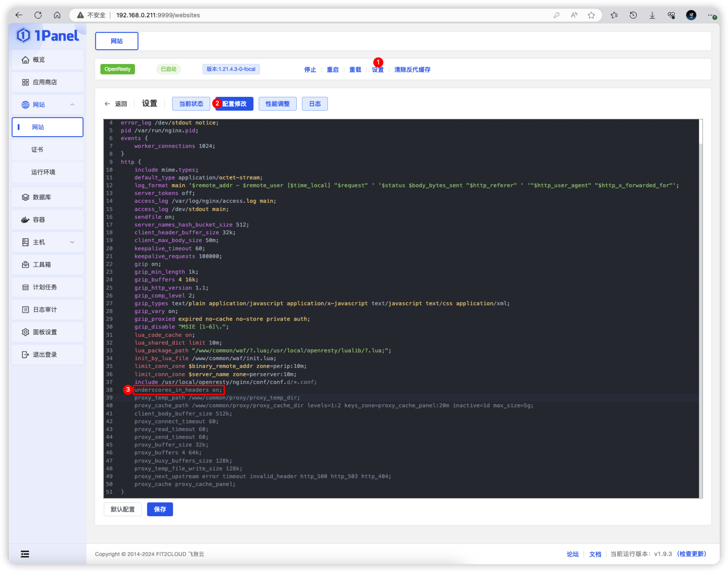Screen dimensions: 728x572
Task: Open the 计划任务 section
Action: point(43,287)
